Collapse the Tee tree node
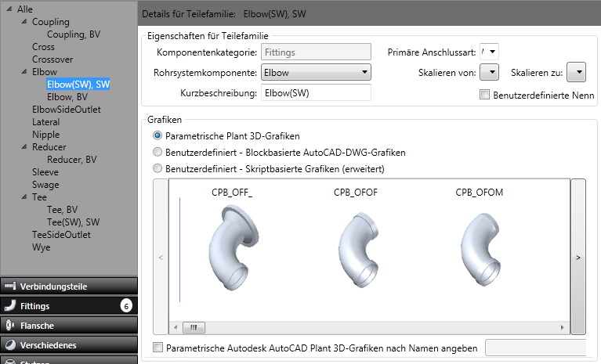 coord(24,196)
